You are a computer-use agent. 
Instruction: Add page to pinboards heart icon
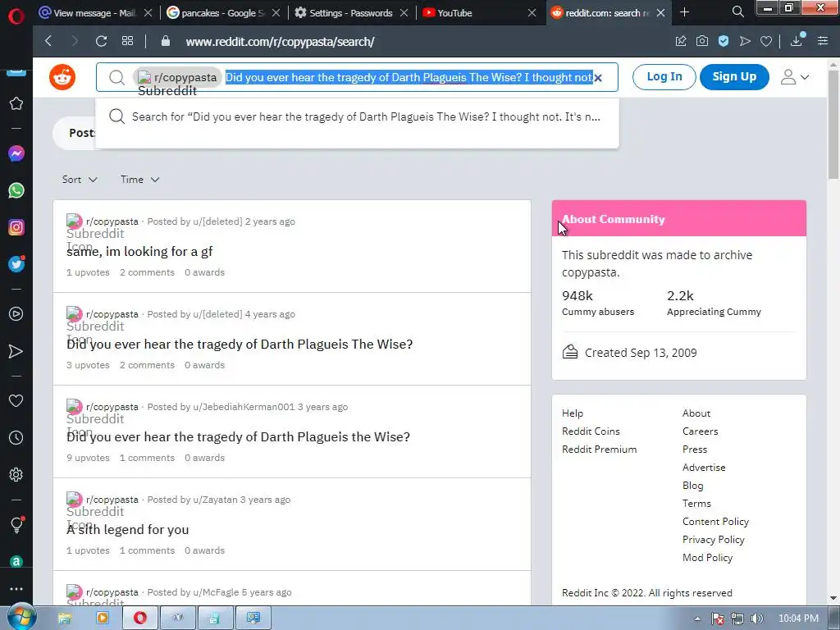click(766, 41)
